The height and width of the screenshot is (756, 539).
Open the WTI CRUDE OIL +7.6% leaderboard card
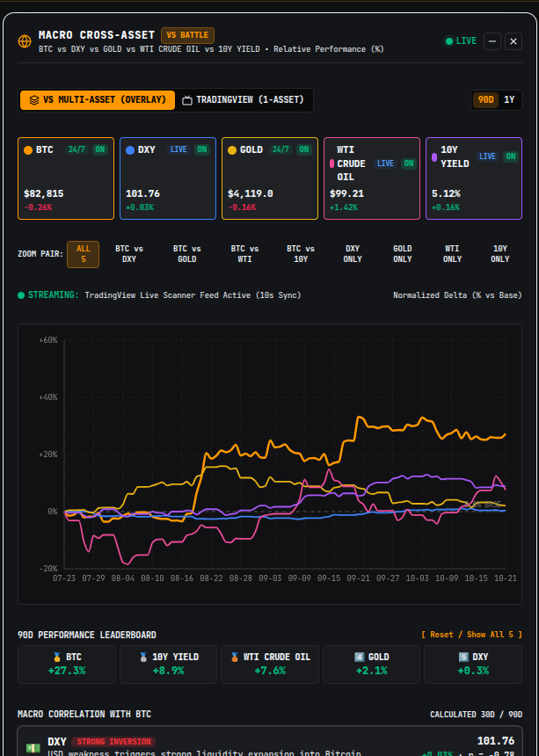click(x=270, y=665)
